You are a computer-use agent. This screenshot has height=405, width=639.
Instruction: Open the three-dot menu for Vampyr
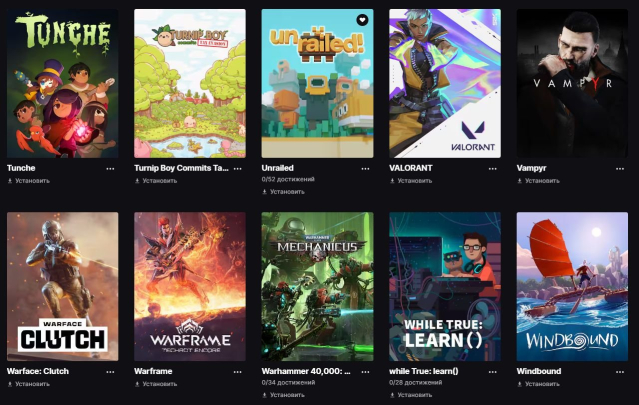click(620, 169)
